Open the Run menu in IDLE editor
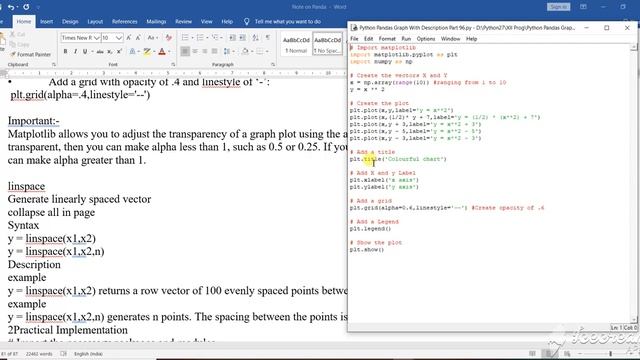The height and width of the screenshot is (360, 640). click(x=406, y=39)
